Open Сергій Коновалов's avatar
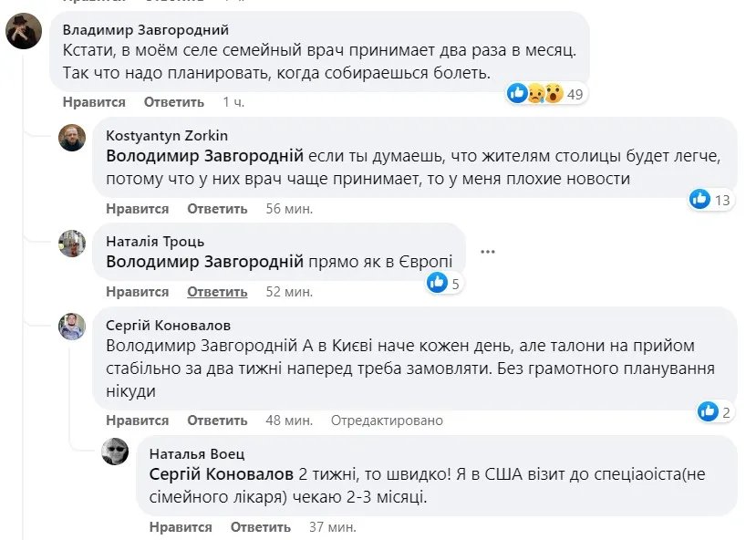The height and width of the screenshot is (540, 756). [x=72, y=326]
